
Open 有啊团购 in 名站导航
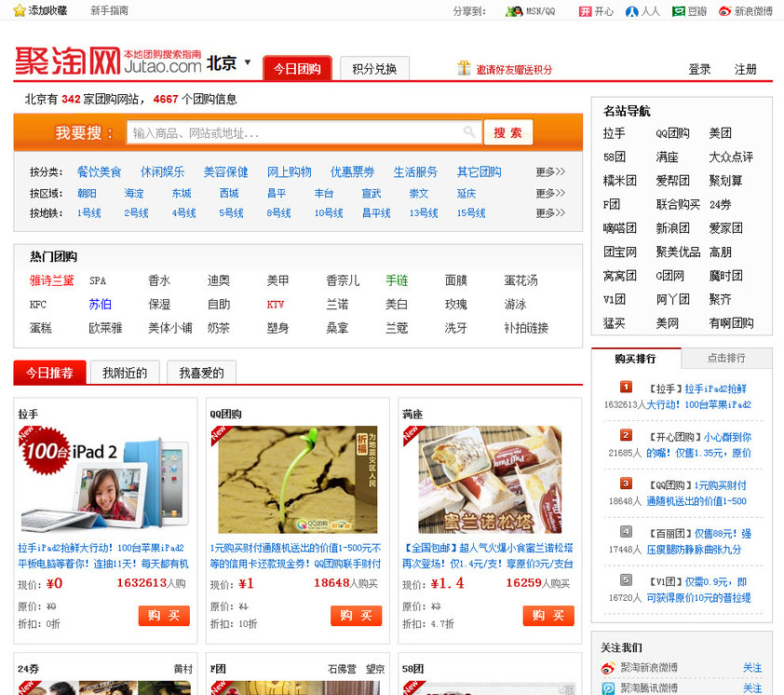(x=731, y=323)
